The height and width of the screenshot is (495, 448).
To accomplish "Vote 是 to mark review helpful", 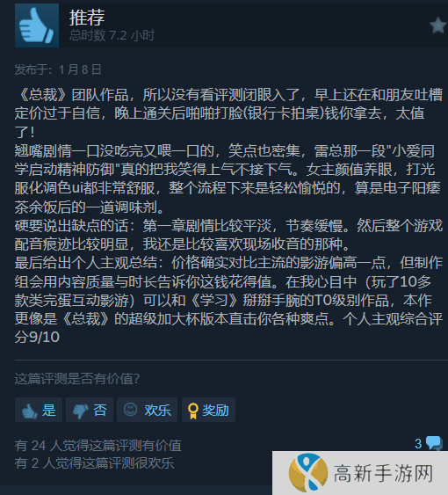I will coord(39,410).
